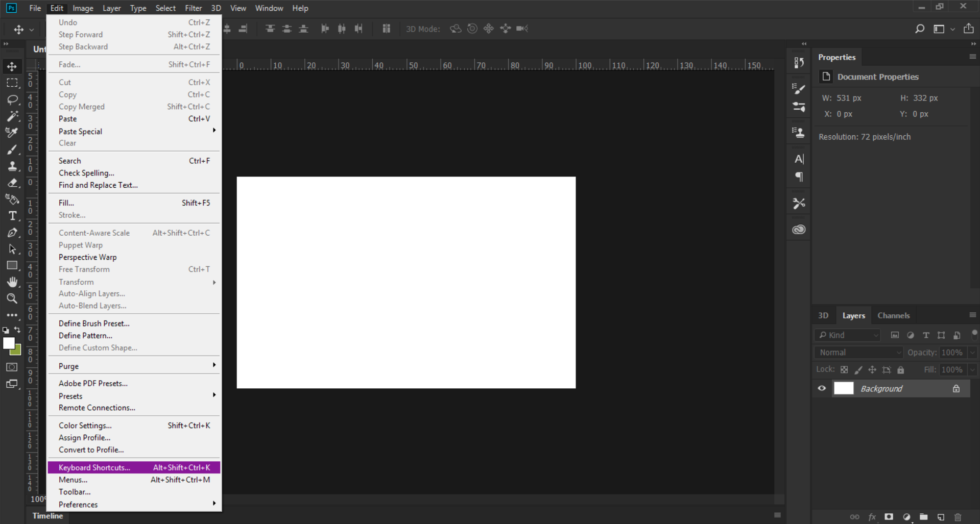Select the Move tool in the toolbar
Image resolution: width=980 pixels, height=524 pixels.
(x=12, y=66)
